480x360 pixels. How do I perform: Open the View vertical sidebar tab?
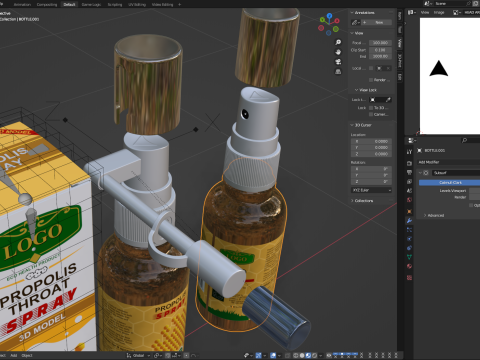pos(400,43)
